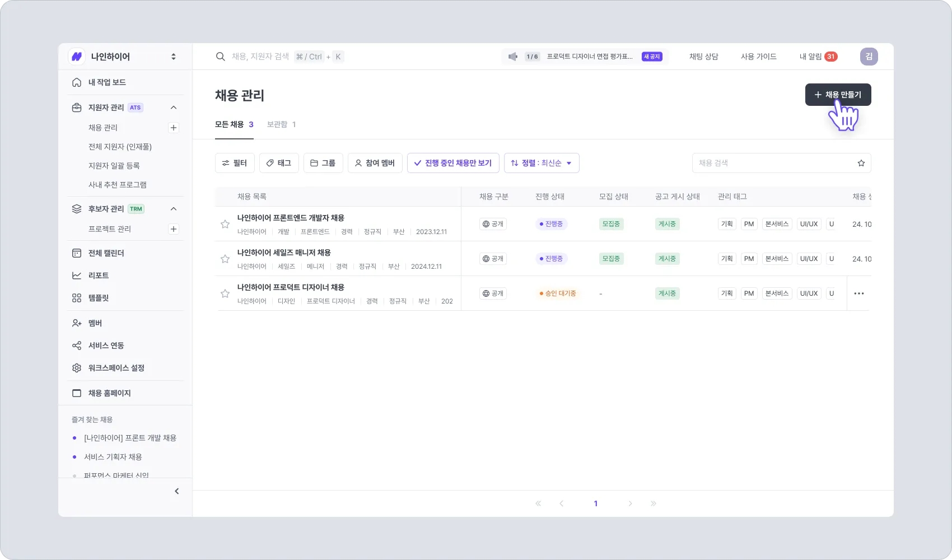Open 내 작업 보드 in sidebar
The height and width of the screenshot is (560, 952).
point(107,82)
